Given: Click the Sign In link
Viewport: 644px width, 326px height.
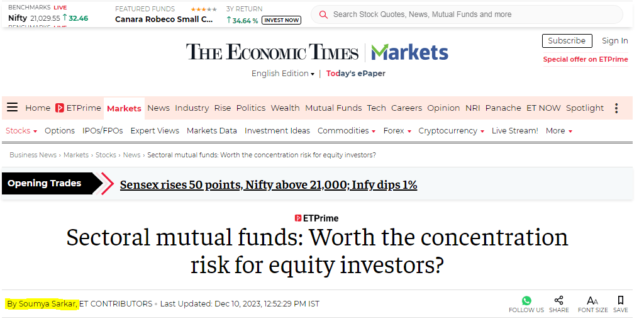Looking at the screenshot, I should point(614,41).
